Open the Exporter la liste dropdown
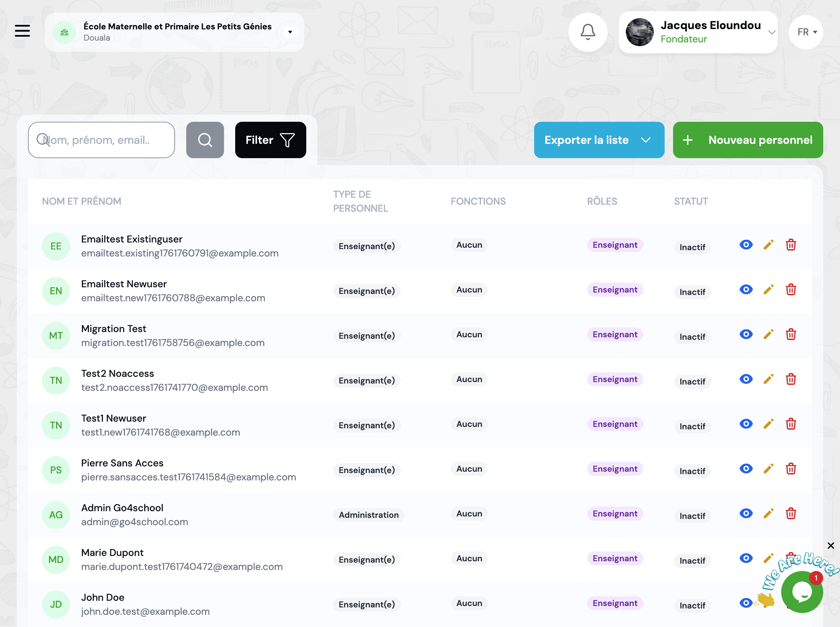 coord(598,140)
